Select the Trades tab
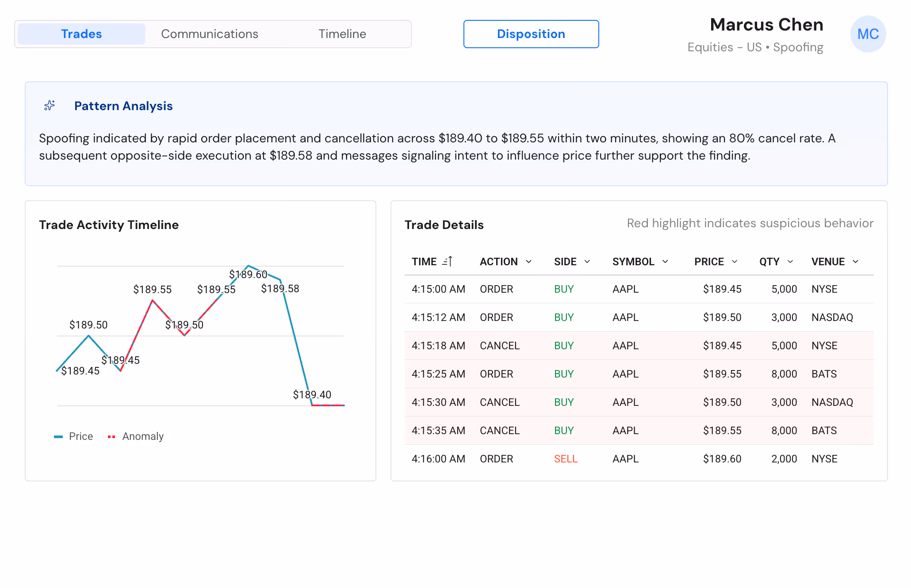This screenshot has height=588, width=911. (x=81, y=34)
